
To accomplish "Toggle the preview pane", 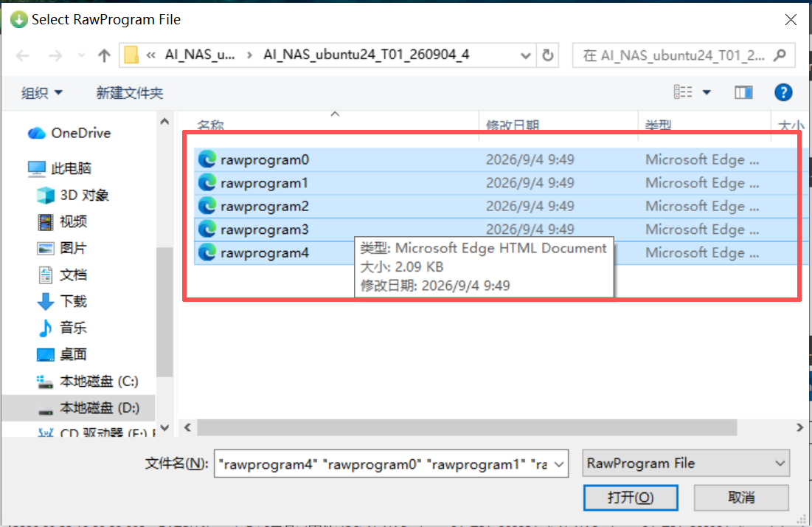I will click(743, 92).
